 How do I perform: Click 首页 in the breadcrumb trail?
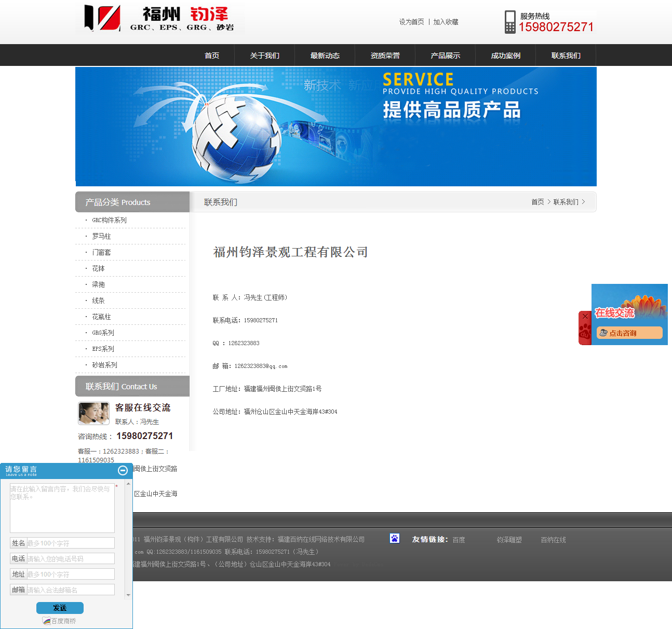(537, 202)
